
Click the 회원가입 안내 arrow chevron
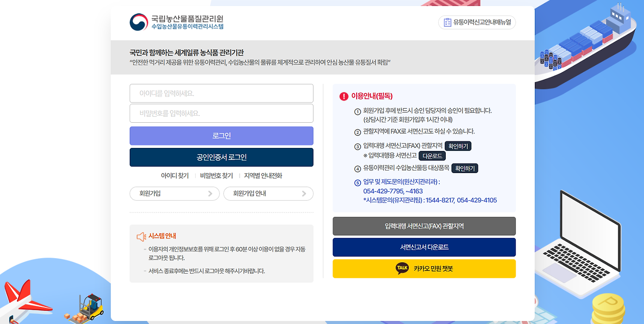tap(304, 194)
